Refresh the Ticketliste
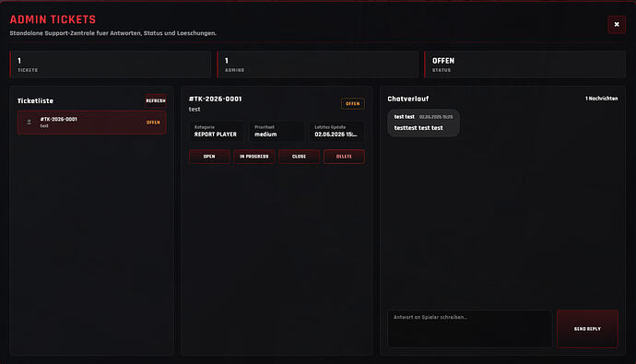This screenshot has width=636, height=364. coord(156,100)
